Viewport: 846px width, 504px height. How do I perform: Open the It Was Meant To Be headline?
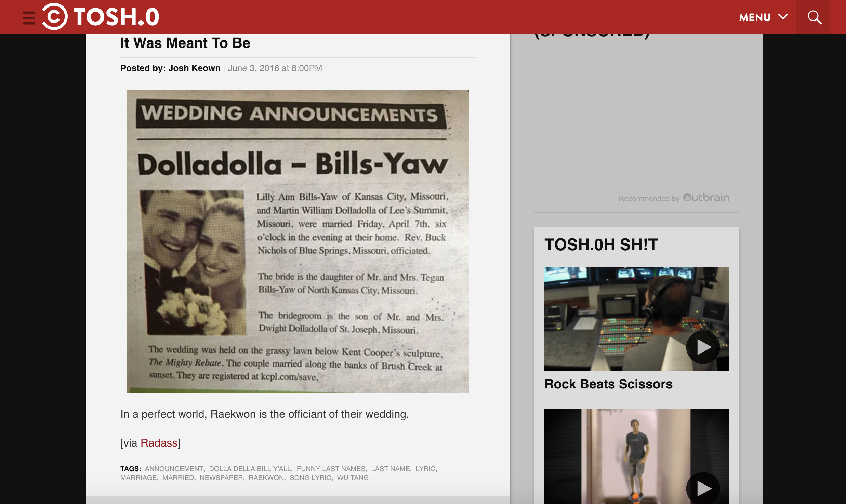[x=185, y=43]
